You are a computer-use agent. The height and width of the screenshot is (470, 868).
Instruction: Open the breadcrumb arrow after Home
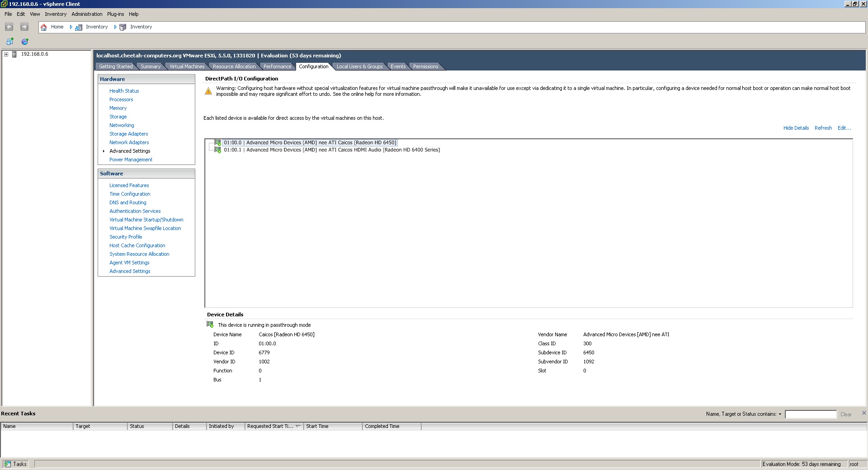tap(71, 27)
